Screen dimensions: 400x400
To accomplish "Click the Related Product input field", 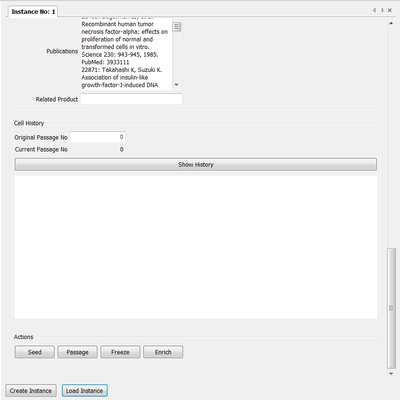I will (131, 99).
